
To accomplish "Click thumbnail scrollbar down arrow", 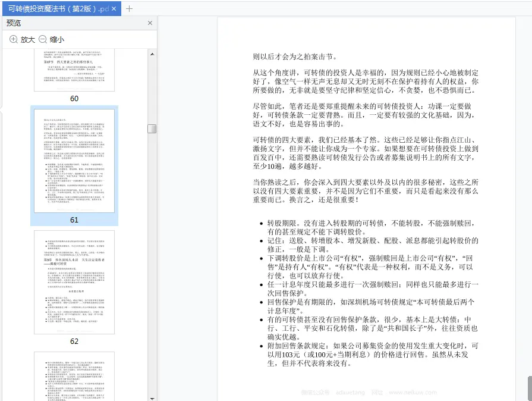I will 152,398.
